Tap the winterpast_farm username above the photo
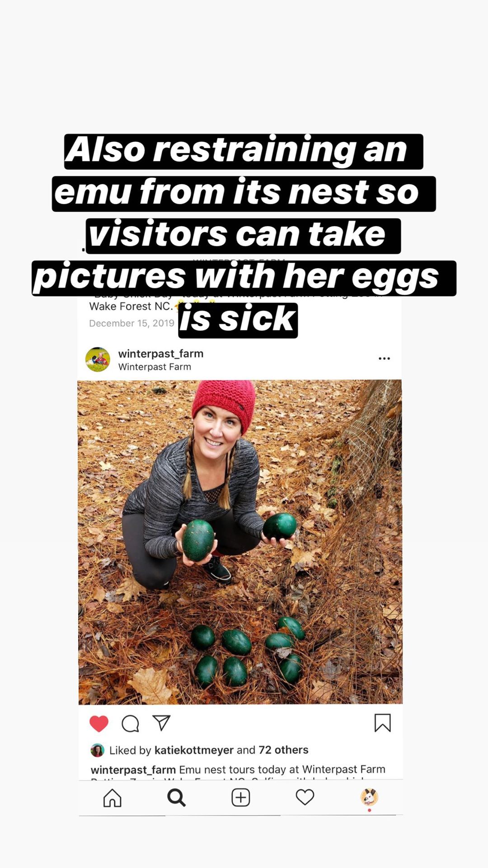 coord(161,354)
